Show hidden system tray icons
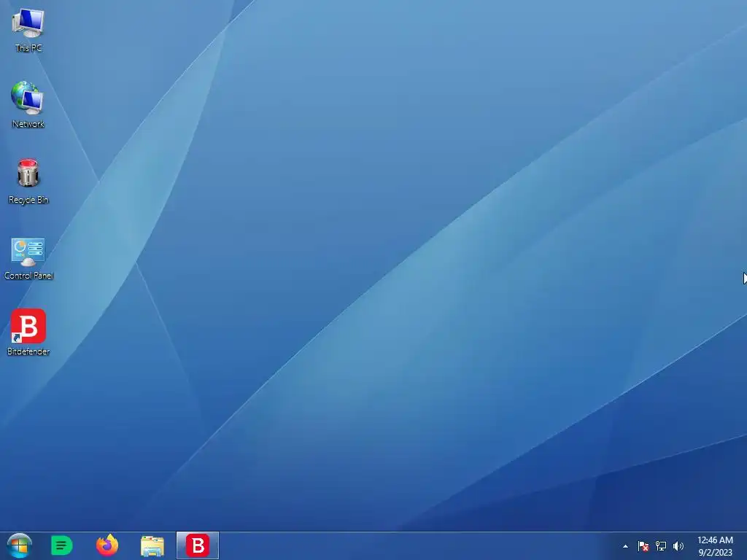 point(625,546)
